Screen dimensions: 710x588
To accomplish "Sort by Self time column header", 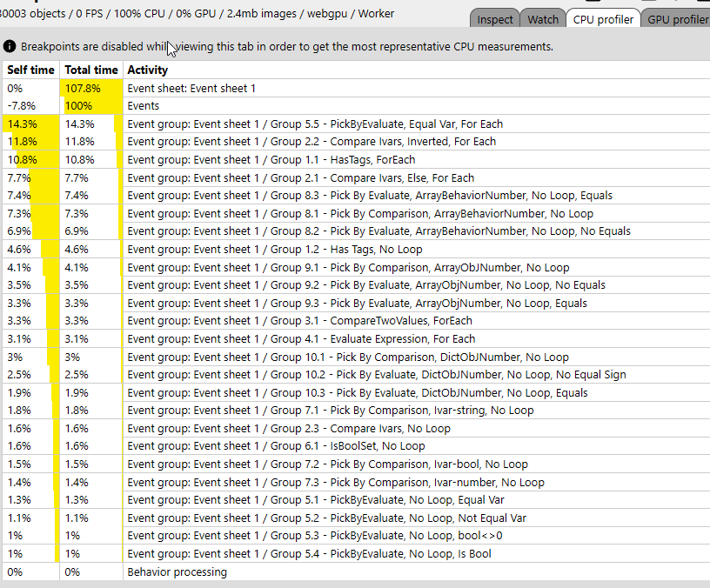I will [x=30, y=70].
